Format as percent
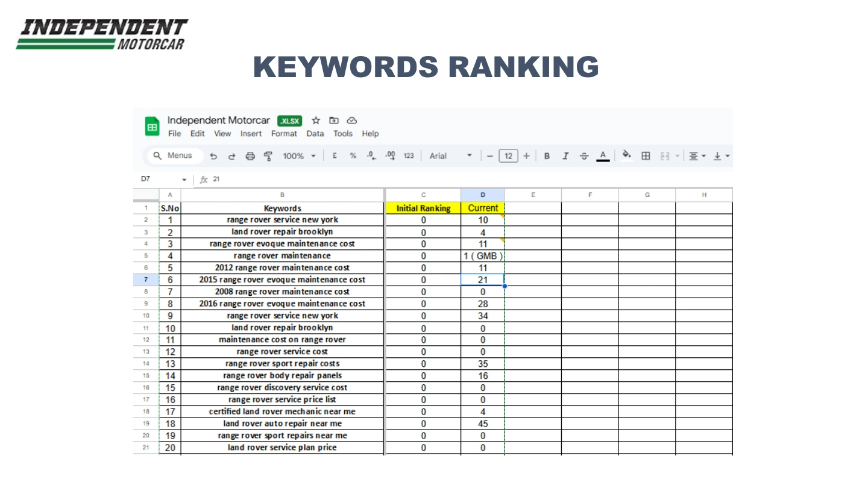Screen dimensions: 868x488 point(353,156)
